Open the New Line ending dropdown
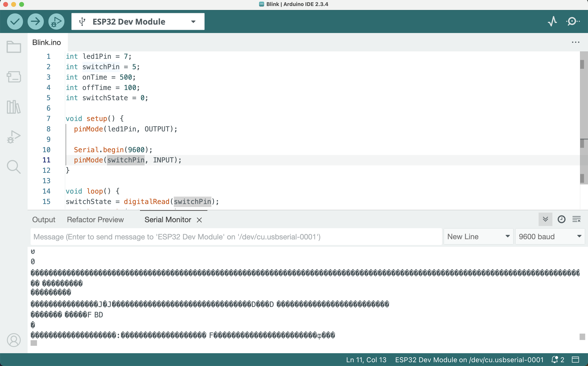The image size is (588, 366). click(478, 236)
